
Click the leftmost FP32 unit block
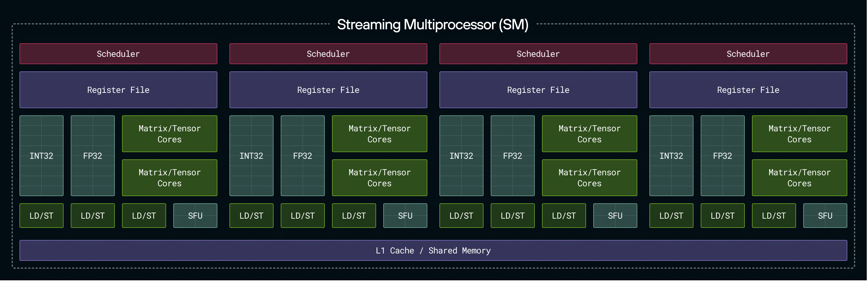[x=93, y=156]
